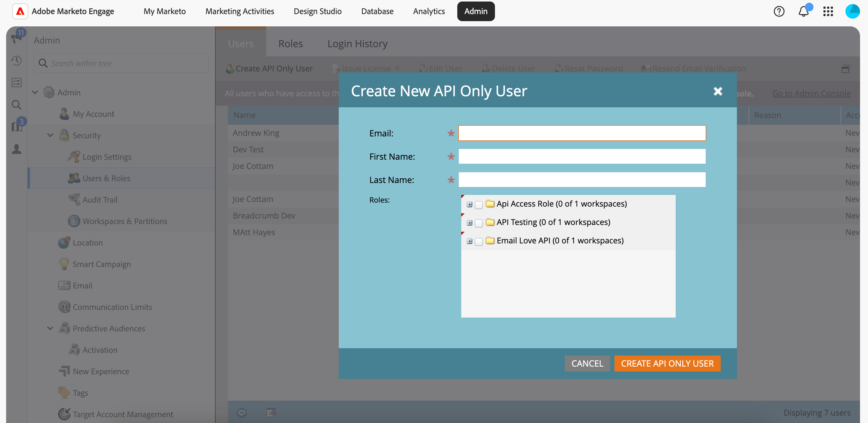
Task: Open Audit Trail in the tree
Action: click(100, 200)
